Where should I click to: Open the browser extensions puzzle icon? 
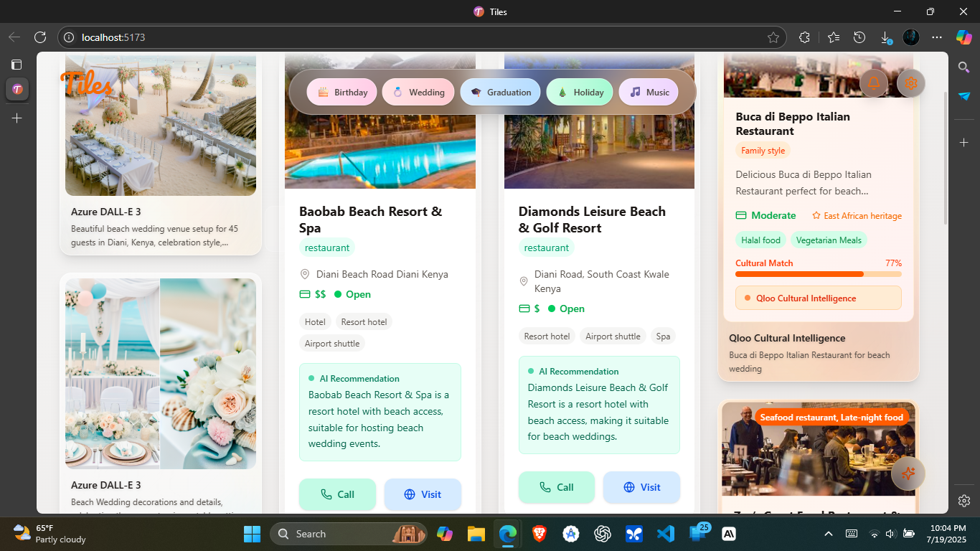pyautogui.click(x=804, y=37)
